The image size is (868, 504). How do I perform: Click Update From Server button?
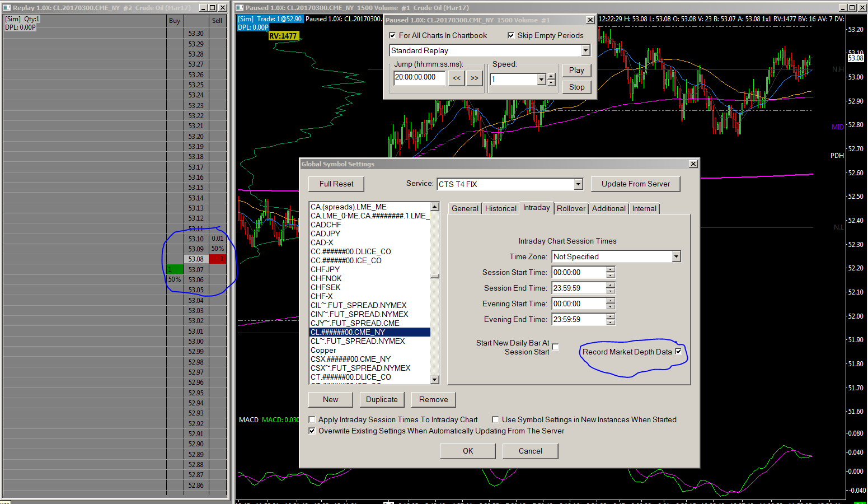[636, 184]
